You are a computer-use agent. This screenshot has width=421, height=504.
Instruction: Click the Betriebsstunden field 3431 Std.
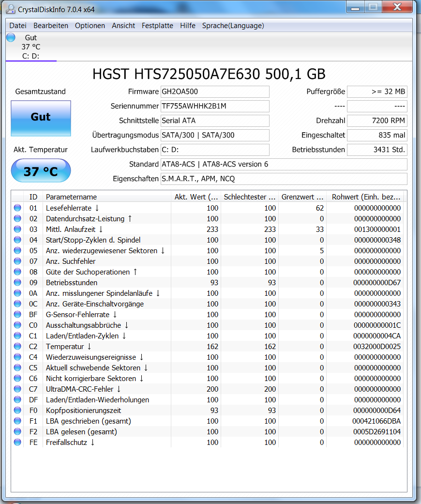377,150
